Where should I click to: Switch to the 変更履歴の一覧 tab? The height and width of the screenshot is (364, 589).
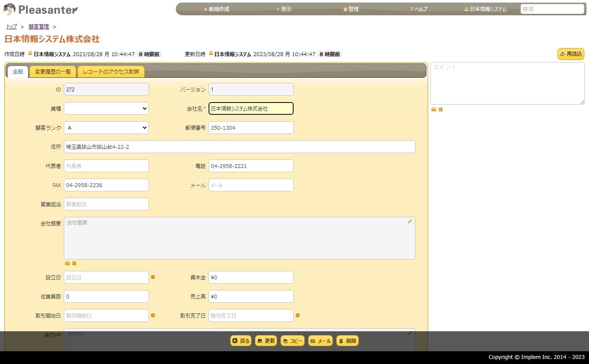(53, 72)
